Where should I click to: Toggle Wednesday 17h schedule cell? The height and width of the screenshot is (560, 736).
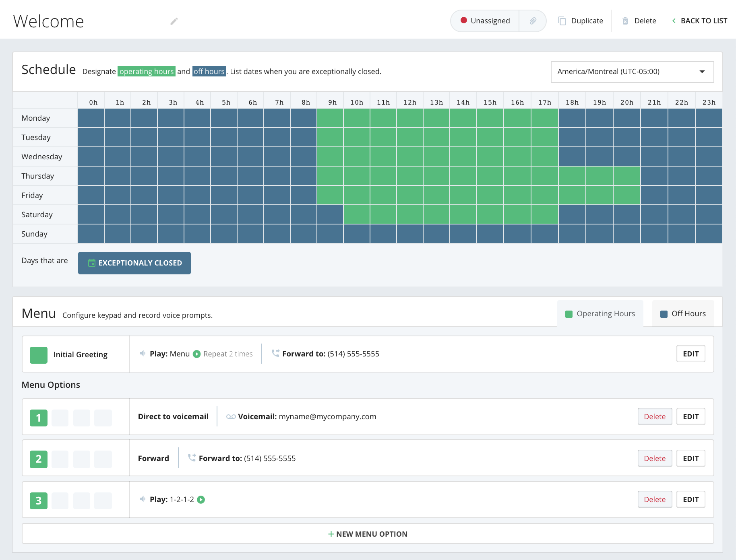[x=544, y=156]
